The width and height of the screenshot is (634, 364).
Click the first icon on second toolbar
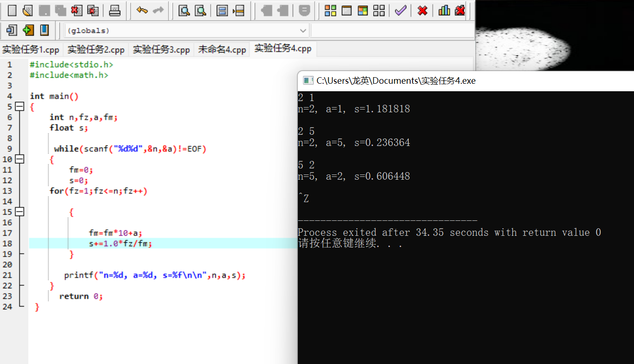(12, 30)
